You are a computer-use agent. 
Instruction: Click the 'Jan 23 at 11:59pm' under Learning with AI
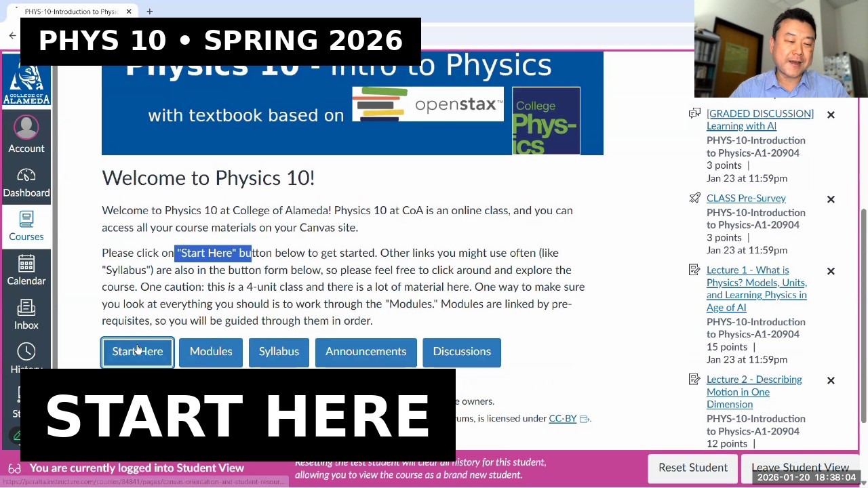747,178
